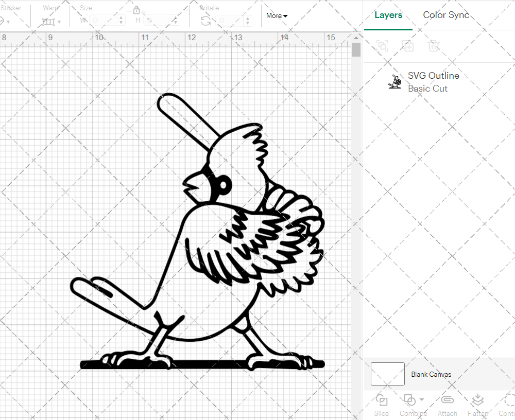Toggle the aspect ratio lock icon
Screen dimensions: 515x420
[x=136, y=10]
